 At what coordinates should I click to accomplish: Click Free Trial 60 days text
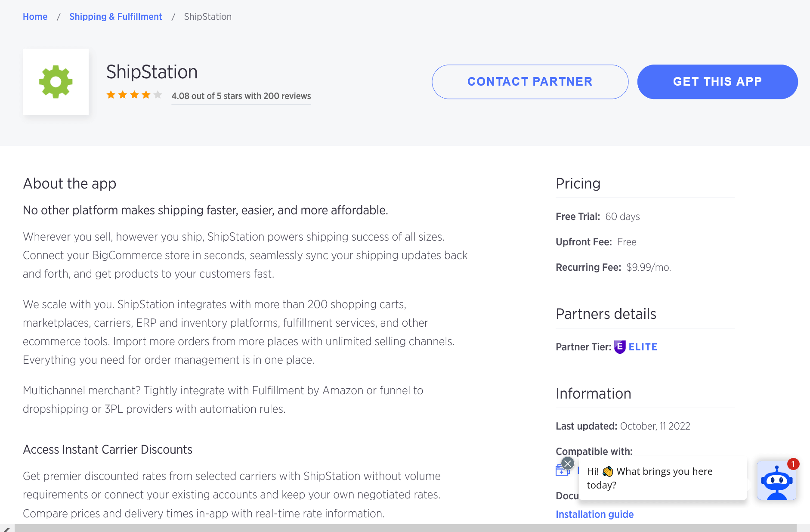598,217
